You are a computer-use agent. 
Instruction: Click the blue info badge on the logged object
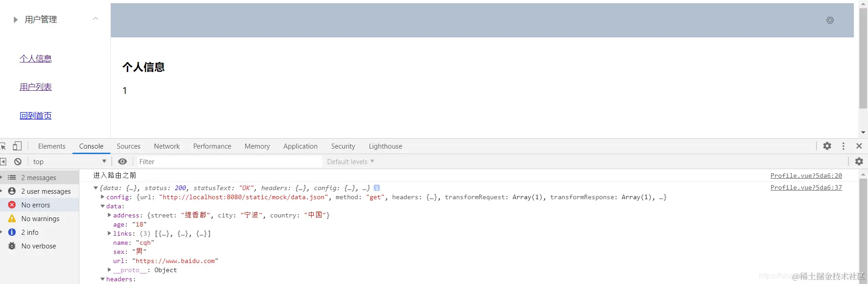pyautogui.click(x=377, y=188)
